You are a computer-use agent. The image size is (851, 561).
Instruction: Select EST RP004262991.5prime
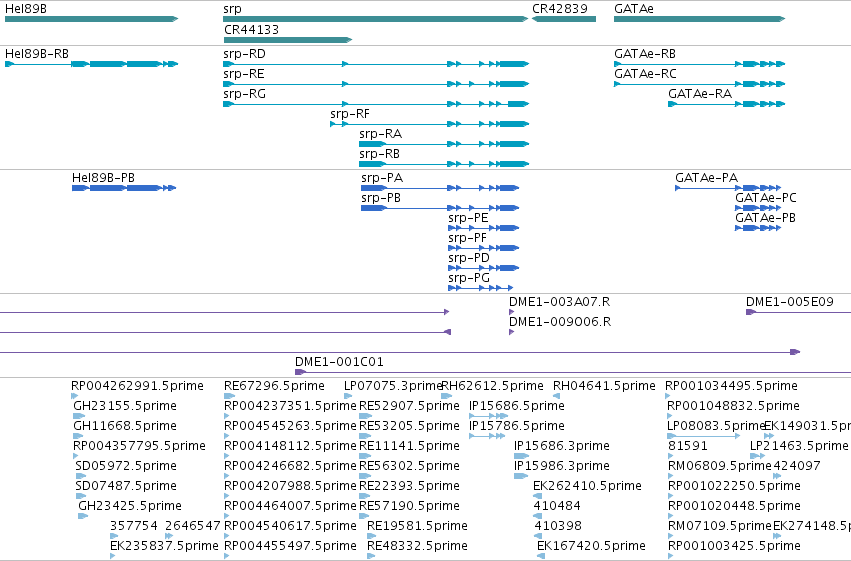pos(75,396)
